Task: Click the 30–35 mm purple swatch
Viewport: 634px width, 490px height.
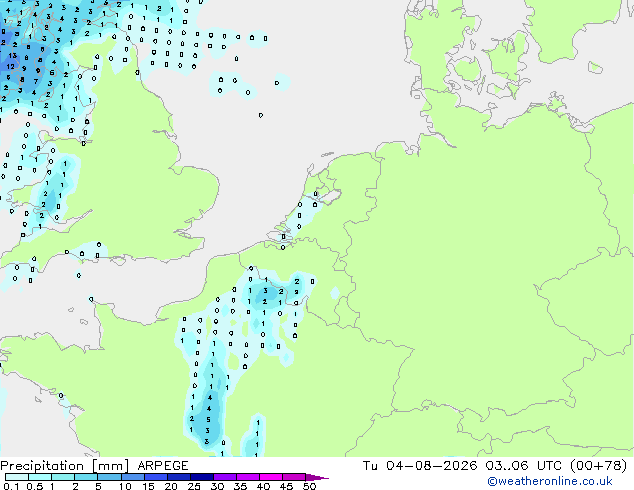Action: pos(224,477)
